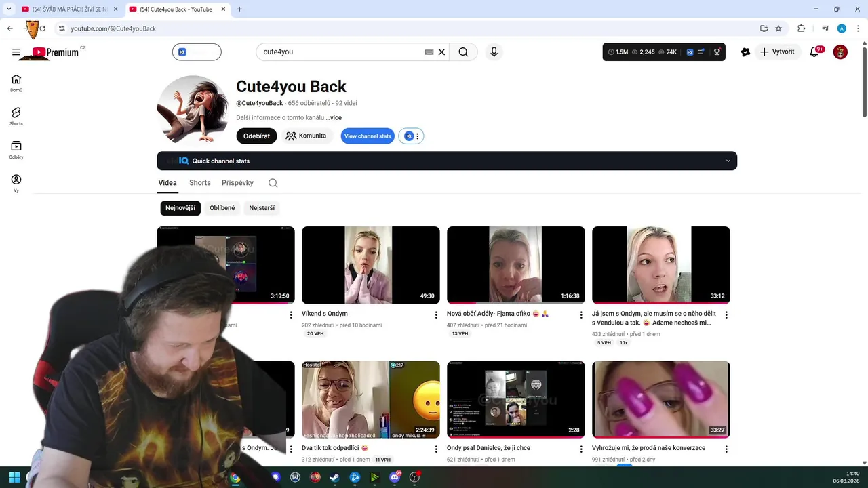This screenshot has width=868, height=488.
Task: Click View channel stats button
Action: (x=368, y=136)
